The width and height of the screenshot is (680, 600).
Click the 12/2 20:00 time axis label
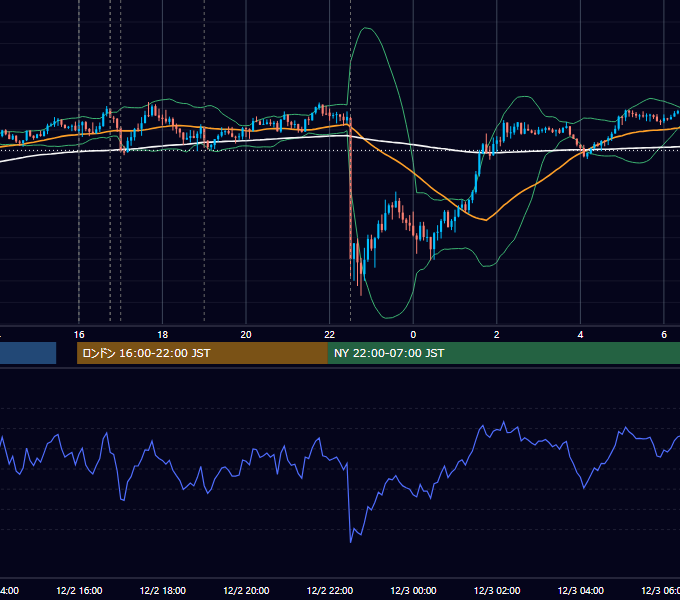tap(246, 590)
